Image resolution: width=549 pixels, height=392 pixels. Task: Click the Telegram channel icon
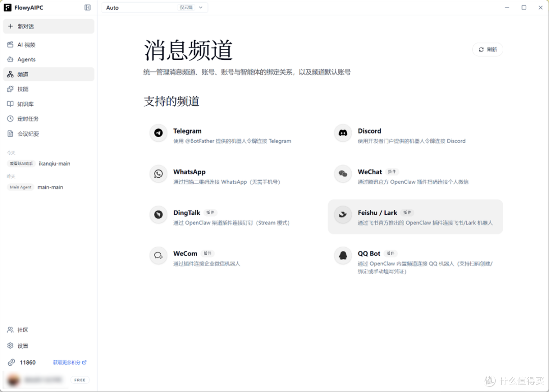(158, 133)
